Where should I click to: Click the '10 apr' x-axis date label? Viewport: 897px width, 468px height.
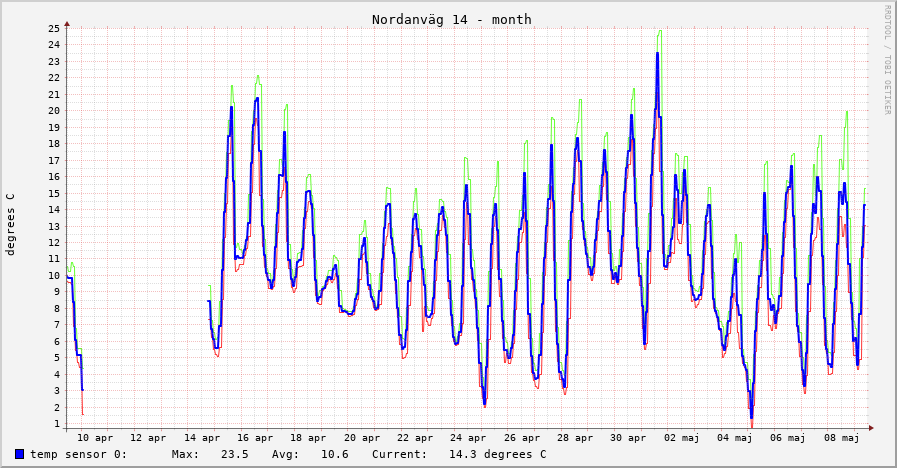95,438
